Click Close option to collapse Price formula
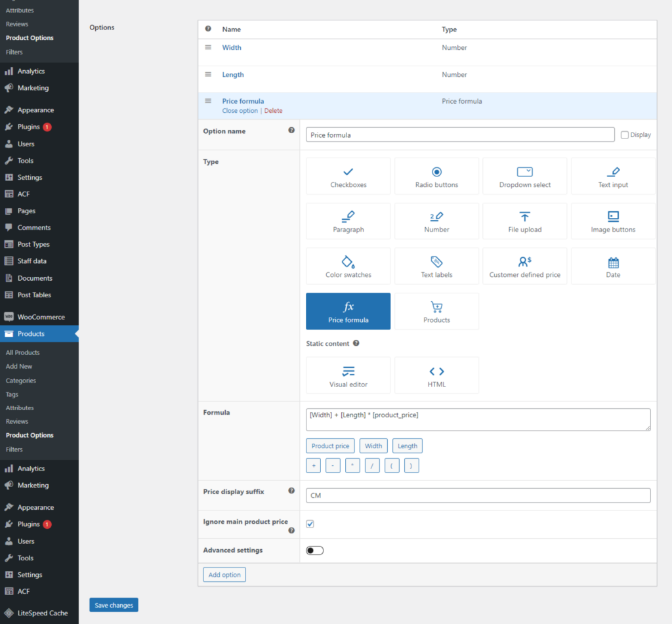The width and height of the screenshot is (672, 624). [240, 111]
